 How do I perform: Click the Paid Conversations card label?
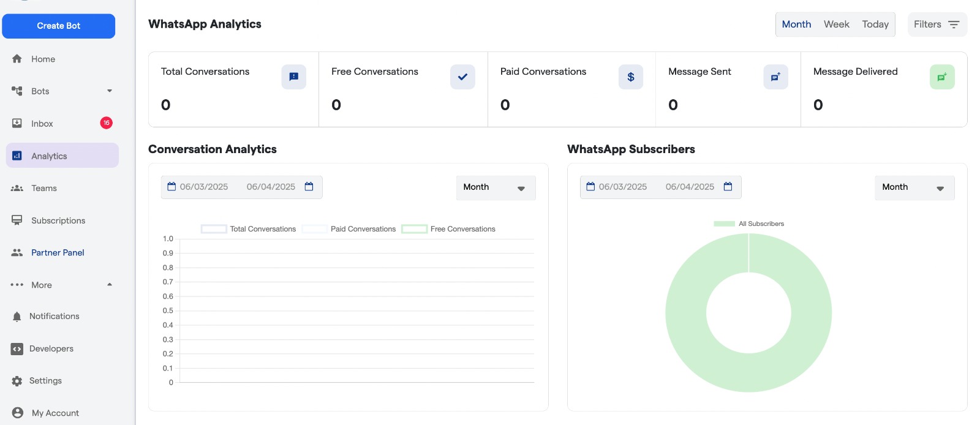click(543, 72)
